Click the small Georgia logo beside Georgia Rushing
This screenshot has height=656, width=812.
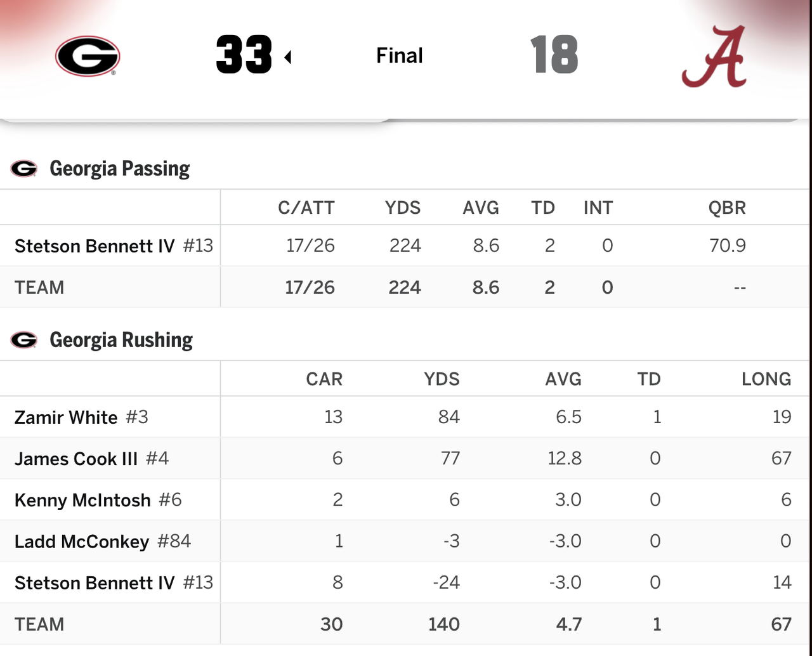pos(24,340)
